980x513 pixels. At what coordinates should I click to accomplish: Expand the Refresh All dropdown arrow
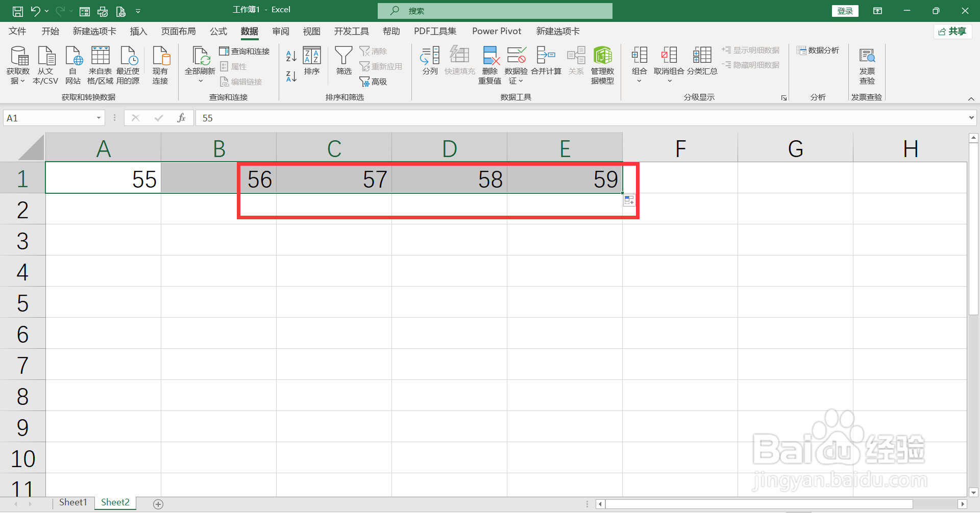[x=201, y=81]
